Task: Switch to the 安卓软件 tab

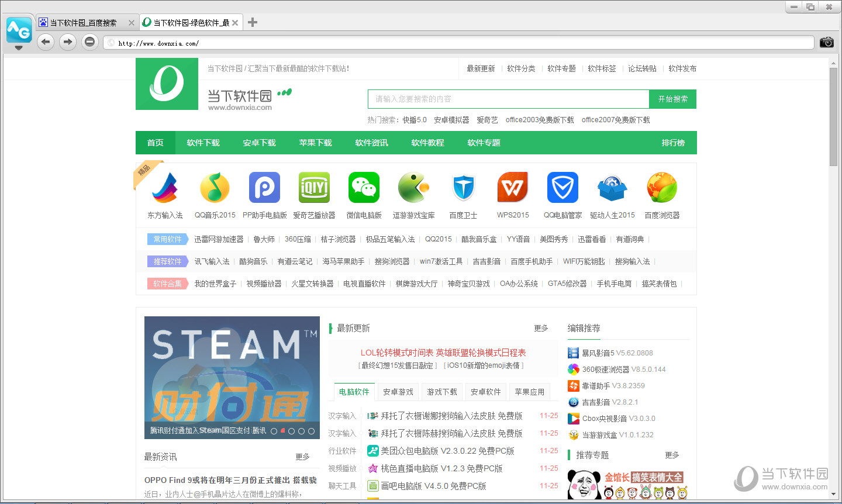Action: click(x=486, y=392)
